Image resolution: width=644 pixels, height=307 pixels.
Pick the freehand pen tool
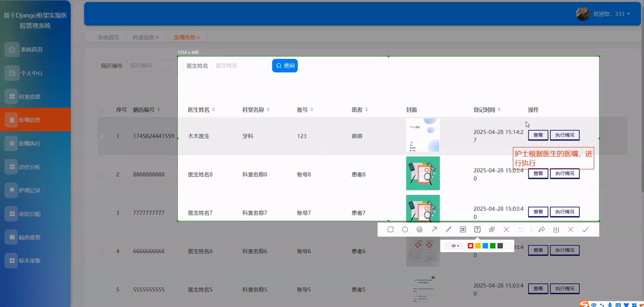pos(448,229)
